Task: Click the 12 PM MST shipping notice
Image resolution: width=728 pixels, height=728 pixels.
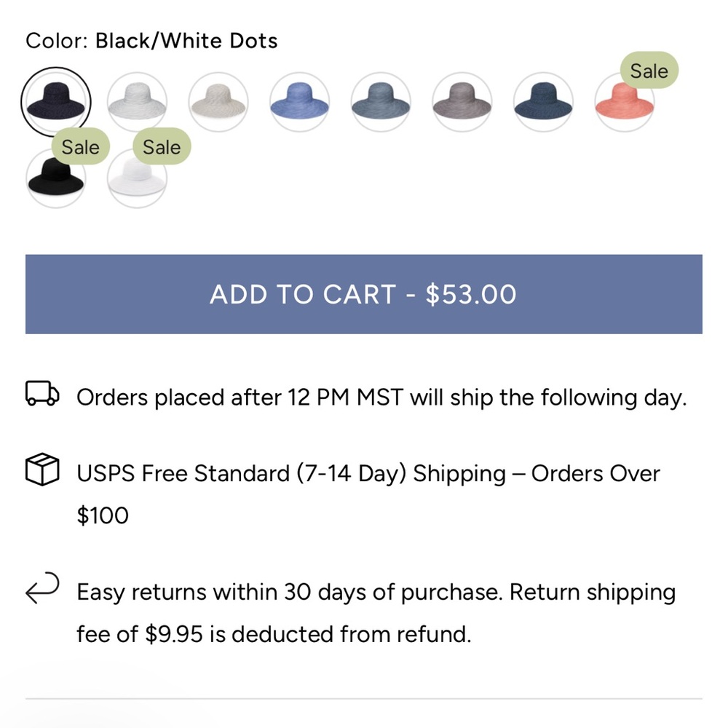Action: point(381,398)
